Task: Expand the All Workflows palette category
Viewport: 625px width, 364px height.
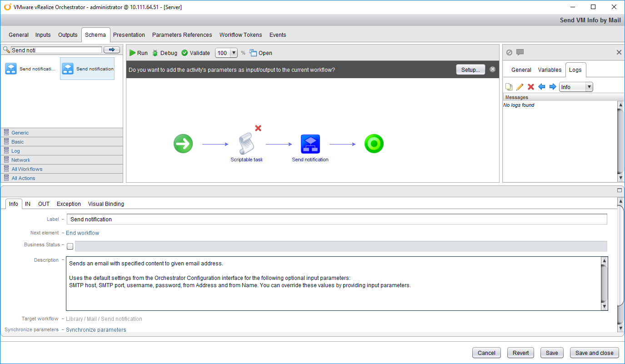Action: [27, 169]
